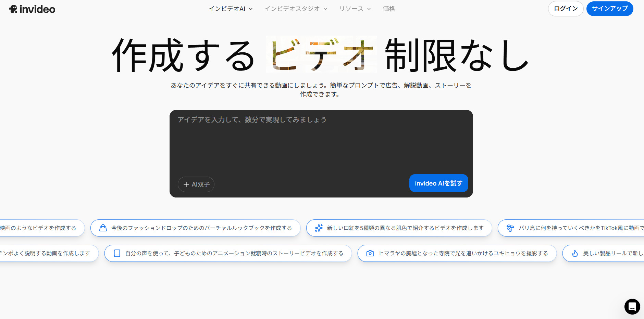Click the book icon on bedtime story prompt
The image size is (644, 319).
pos(117,253)
